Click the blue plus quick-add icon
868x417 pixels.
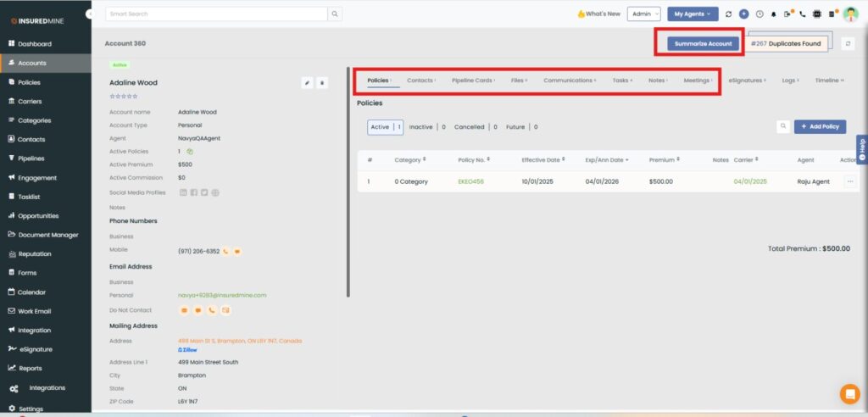[743, 14]
